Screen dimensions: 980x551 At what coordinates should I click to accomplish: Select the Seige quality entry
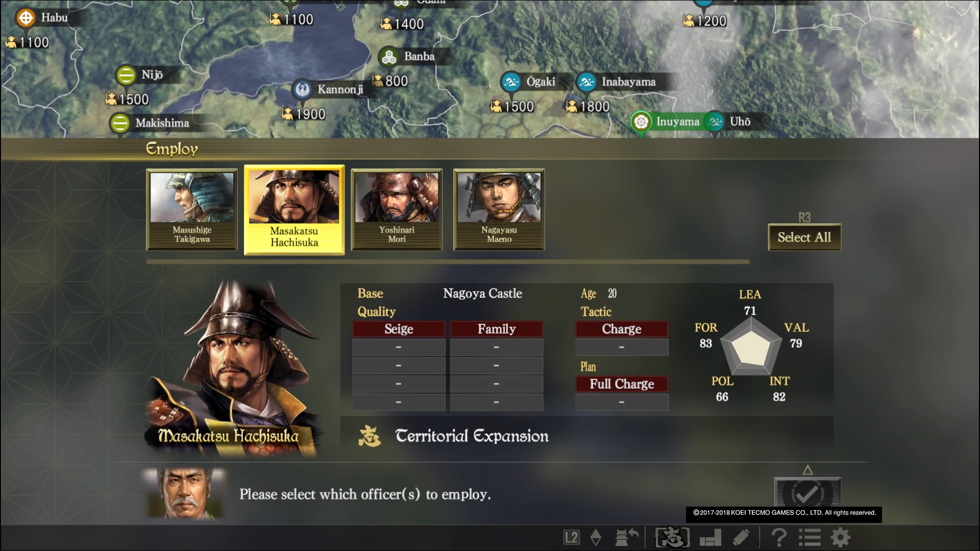399,329
